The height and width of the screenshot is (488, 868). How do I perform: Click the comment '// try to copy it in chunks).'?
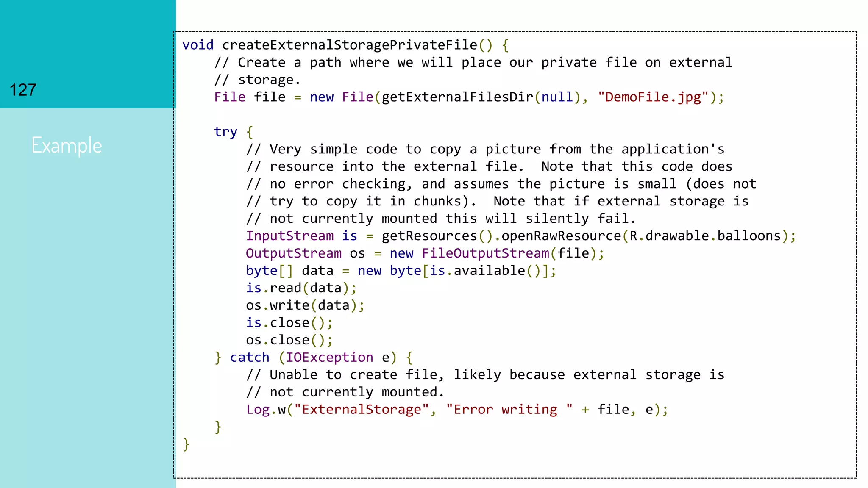coord(497,201)
